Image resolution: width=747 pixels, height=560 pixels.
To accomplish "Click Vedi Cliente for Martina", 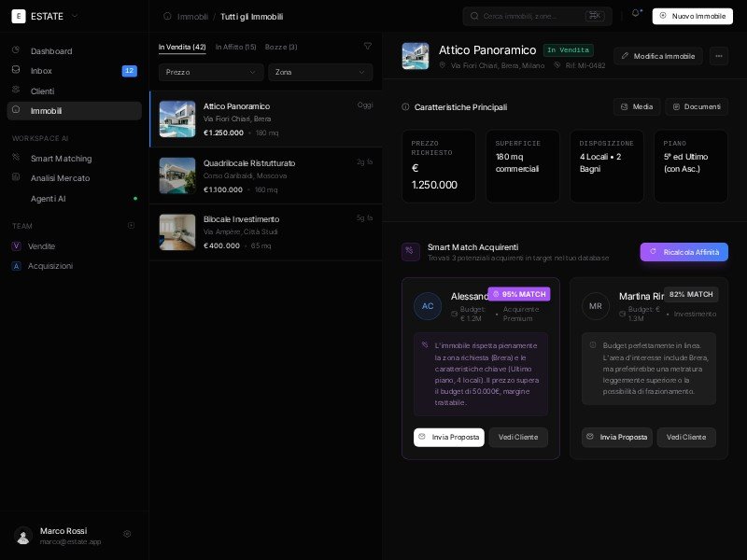I will tap(686, 437).
